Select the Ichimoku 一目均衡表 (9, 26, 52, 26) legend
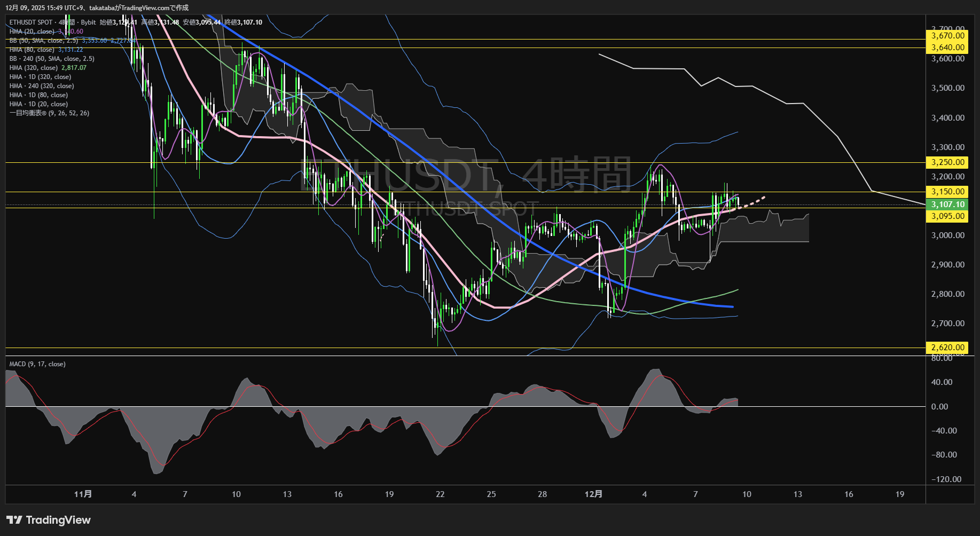Screen dimensions: 980x536 pyautogui.click(x=49, y=113)
